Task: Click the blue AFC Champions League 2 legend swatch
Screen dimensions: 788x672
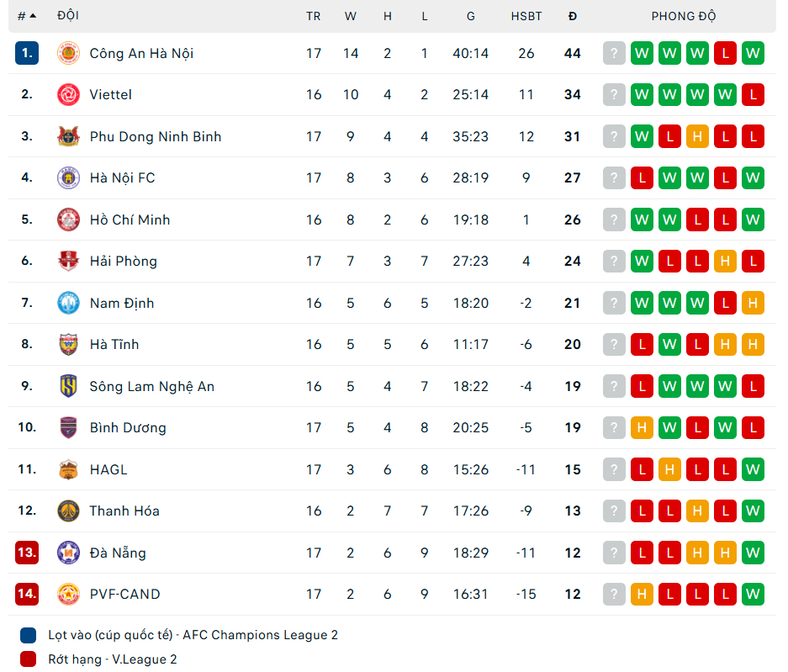Action: (29, 635)
